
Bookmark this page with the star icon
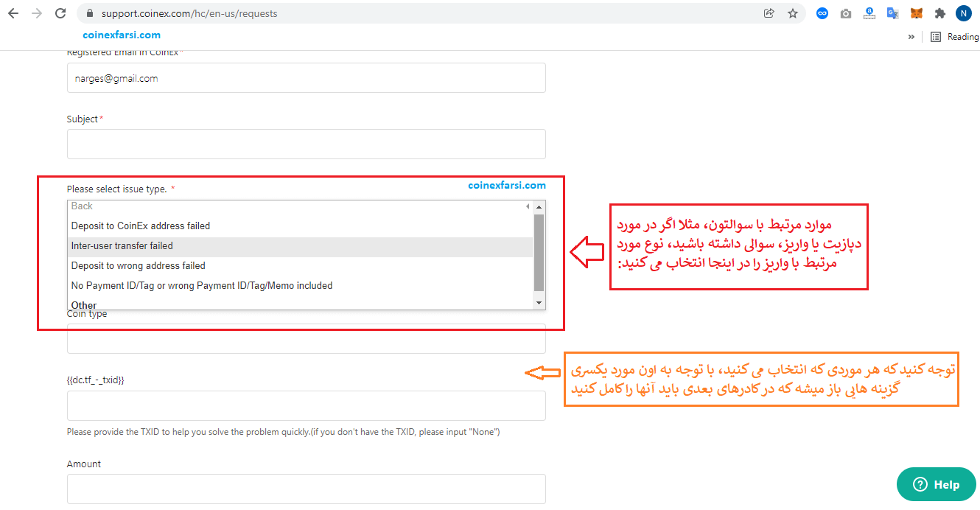(793, 13)
